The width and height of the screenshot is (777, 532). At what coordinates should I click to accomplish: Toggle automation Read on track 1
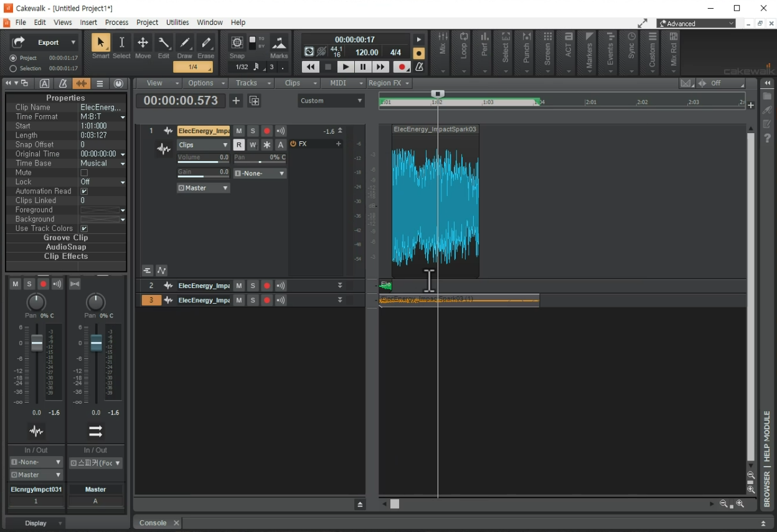point(239,144)
